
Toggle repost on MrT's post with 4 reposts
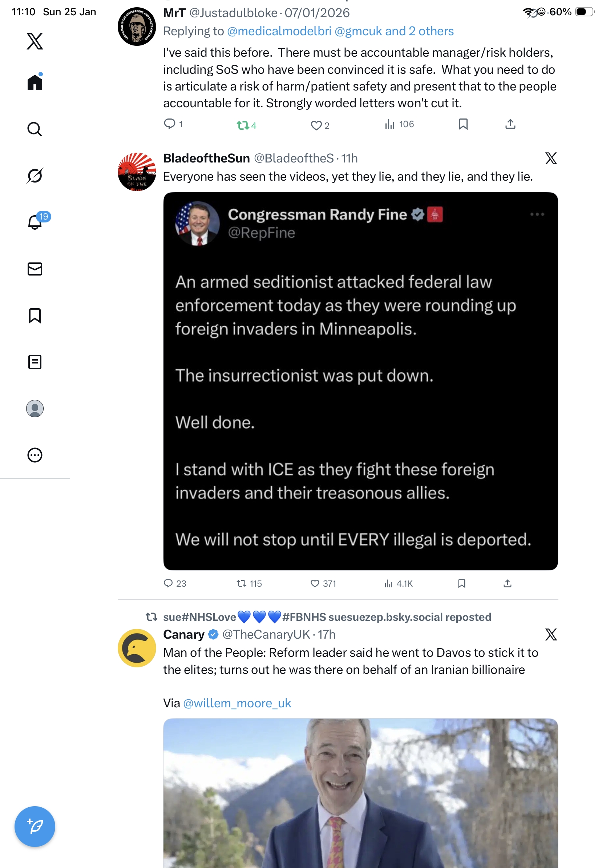point(246,125)
